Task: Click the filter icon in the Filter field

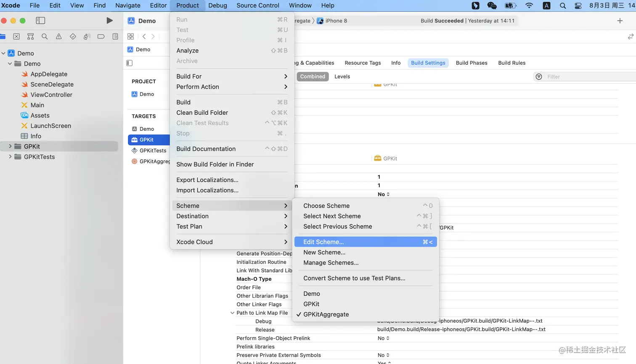Action: tap(539, 76)
